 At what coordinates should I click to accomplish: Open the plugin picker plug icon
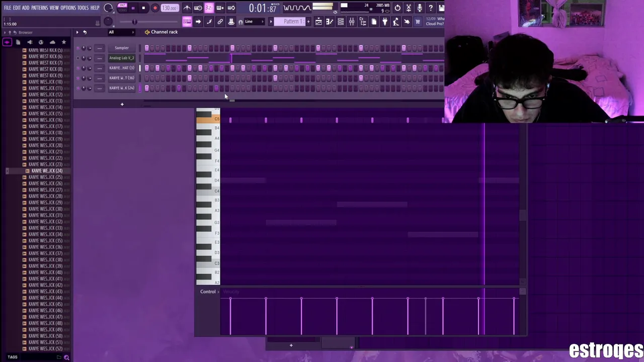385,22
